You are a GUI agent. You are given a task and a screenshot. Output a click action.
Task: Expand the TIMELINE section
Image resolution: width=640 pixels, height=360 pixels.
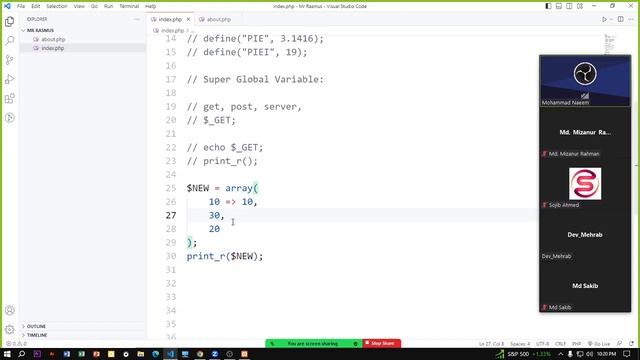point(37,335)
